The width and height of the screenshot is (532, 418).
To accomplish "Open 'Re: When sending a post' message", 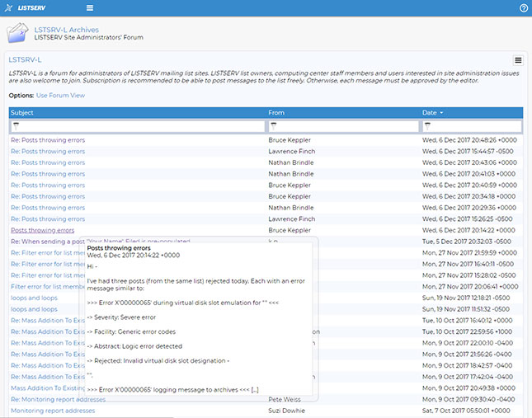I will (48, 242).
